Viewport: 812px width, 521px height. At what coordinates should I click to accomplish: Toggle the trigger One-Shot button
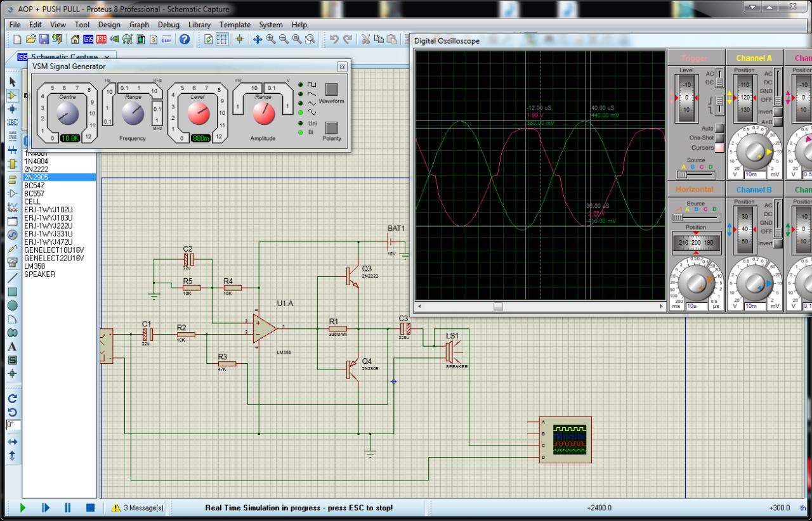(x=719, y=138)
